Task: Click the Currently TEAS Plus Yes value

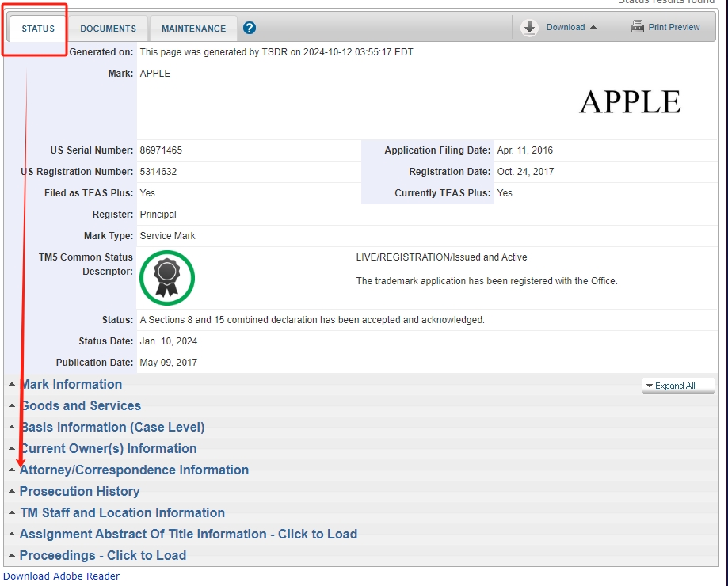Action: click(x=505, y=193)
